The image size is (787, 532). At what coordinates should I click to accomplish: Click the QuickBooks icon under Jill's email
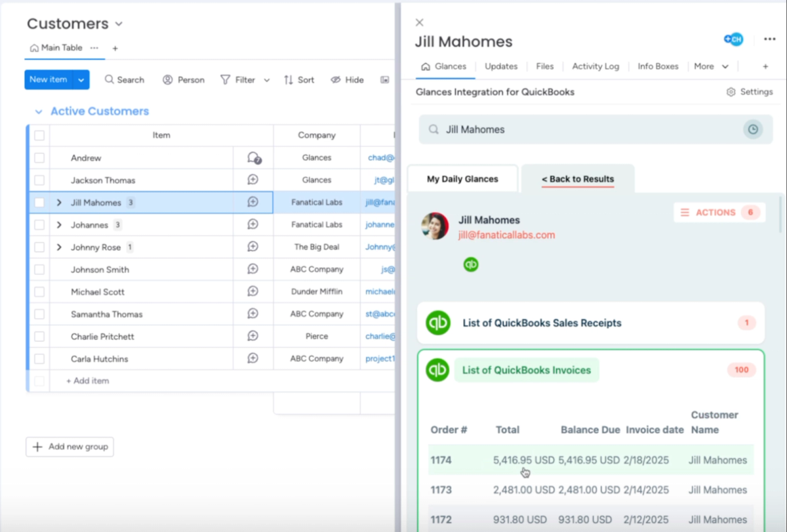coord(471,264)
